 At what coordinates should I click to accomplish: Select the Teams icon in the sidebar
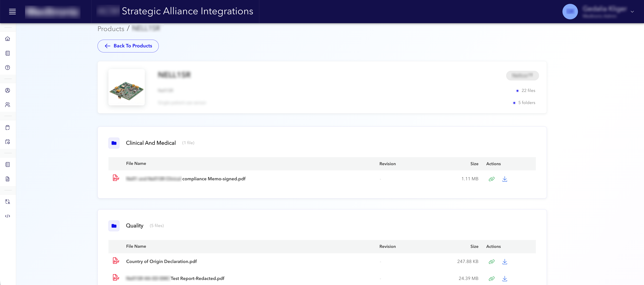tap(8, 105)
